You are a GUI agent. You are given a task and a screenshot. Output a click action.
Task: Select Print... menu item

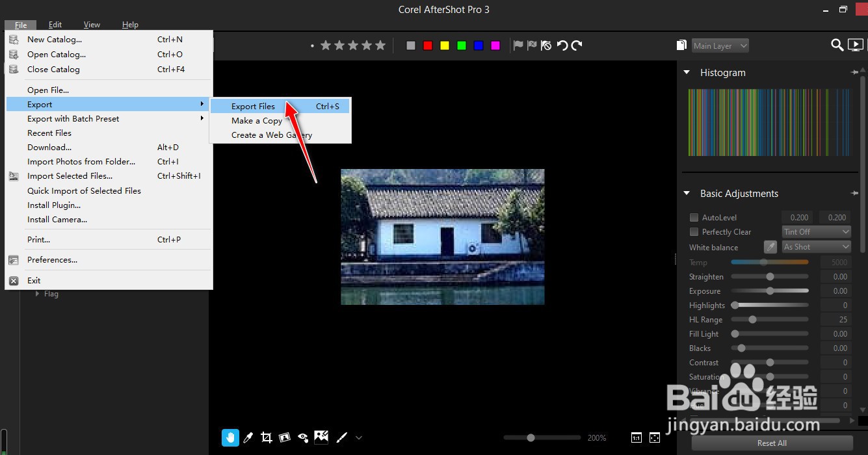pyautogui.click(x=109, y=240)
